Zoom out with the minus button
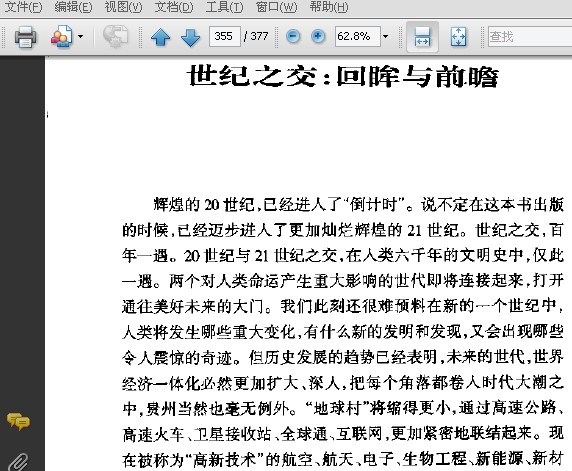 pos(293,36)
